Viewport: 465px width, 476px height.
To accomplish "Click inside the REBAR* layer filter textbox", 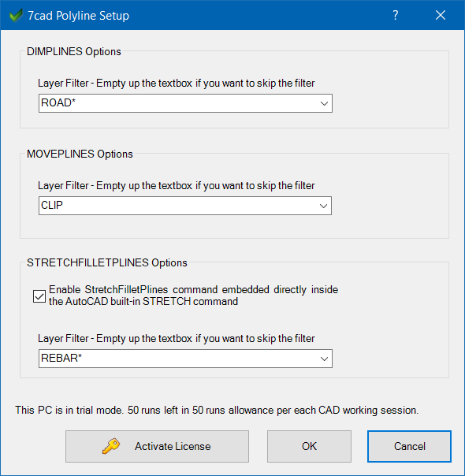I will point(177,359).
